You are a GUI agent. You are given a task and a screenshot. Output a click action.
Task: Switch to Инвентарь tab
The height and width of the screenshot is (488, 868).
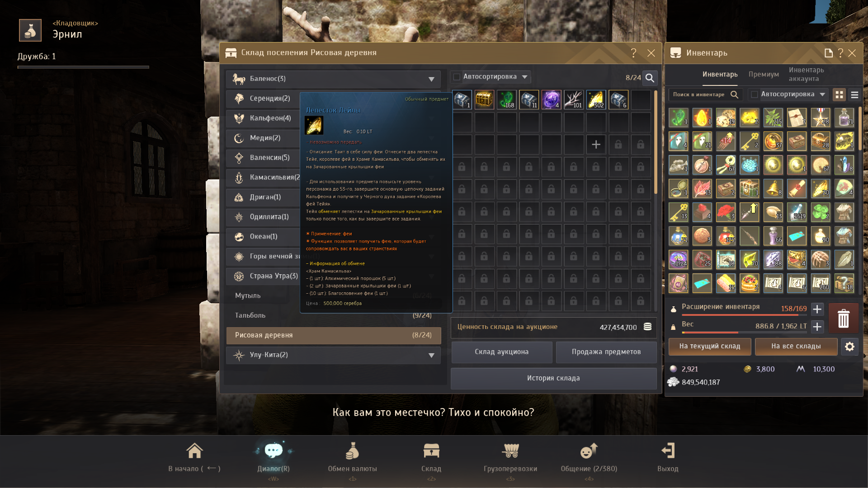[x=720, y=75]
